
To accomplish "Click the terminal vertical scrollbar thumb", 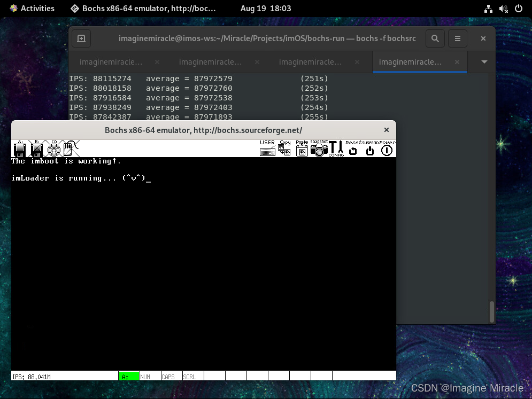I will pyautogui.click(x=491, y=312).
